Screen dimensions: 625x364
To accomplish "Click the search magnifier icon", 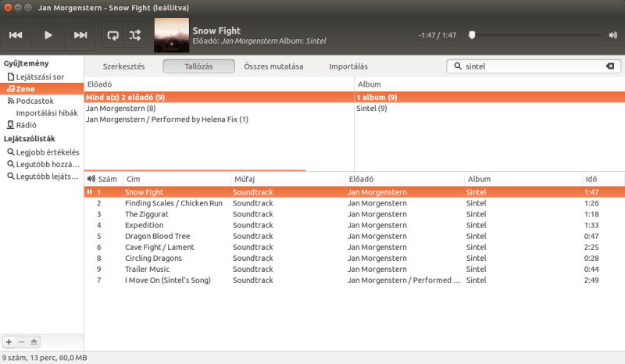I will tap(458, 66).
